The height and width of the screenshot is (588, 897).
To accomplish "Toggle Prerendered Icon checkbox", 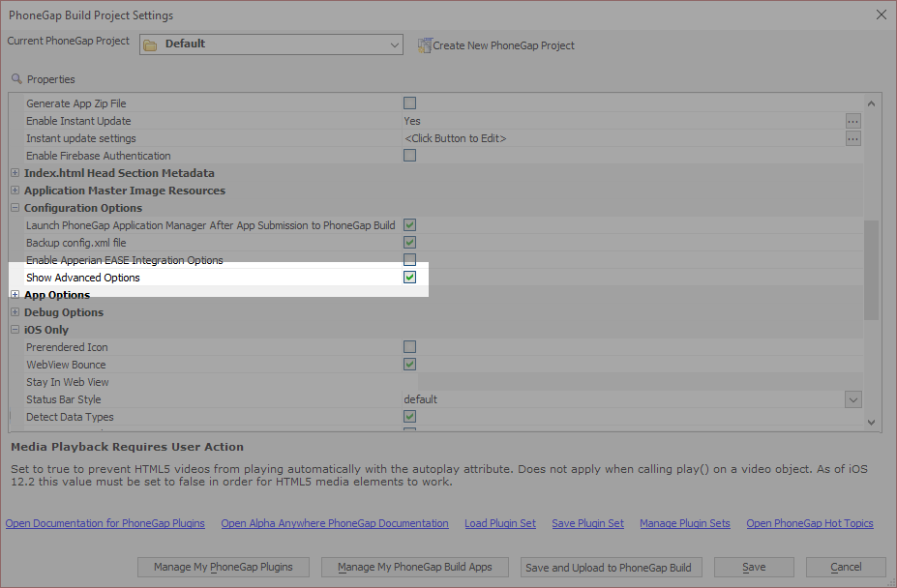I will [x=409, y=346].
